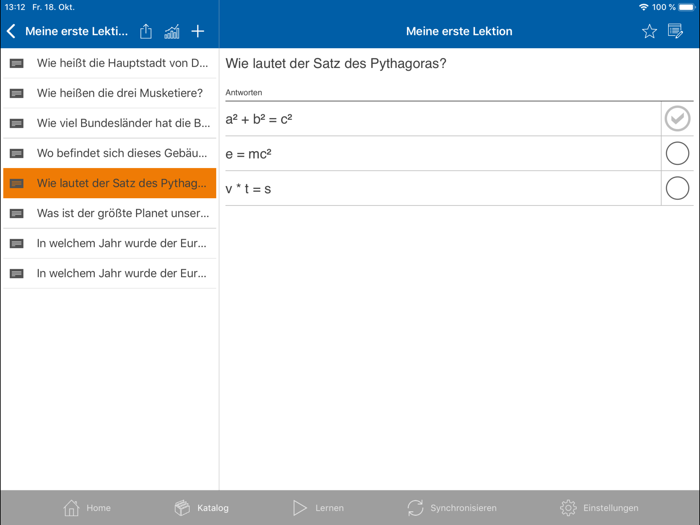
Task: Mark card as favorite with star icon
Action: pyautogui.click(x=649, y=31)
